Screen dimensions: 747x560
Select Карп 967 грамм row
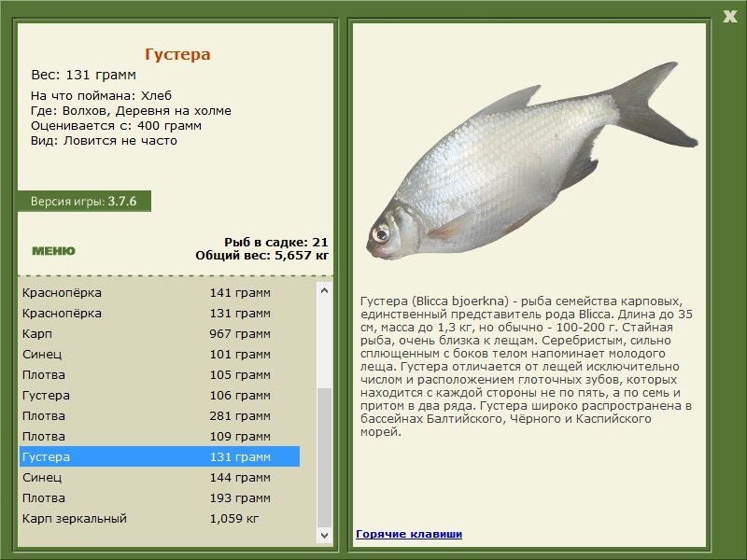click(159, 333)
